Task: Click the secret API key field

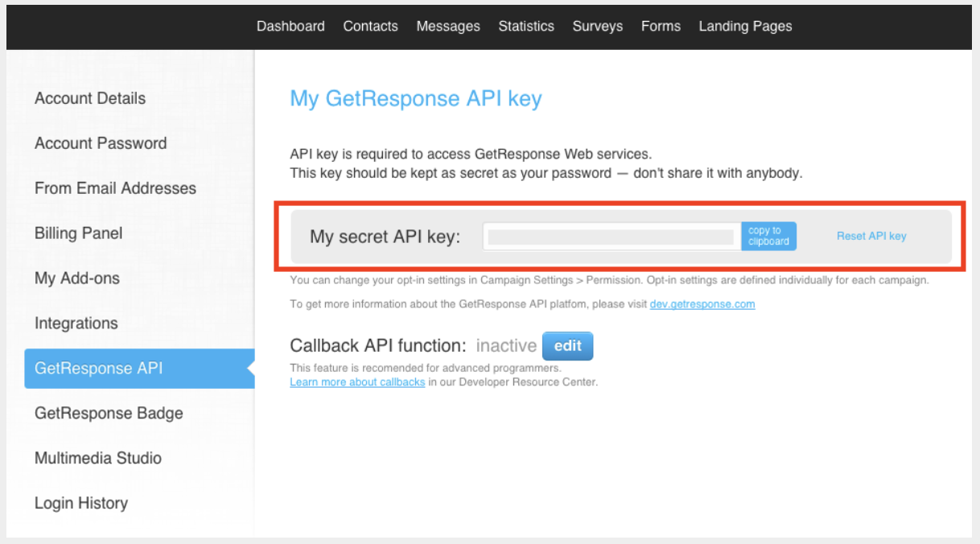Action: pos(611,237)
